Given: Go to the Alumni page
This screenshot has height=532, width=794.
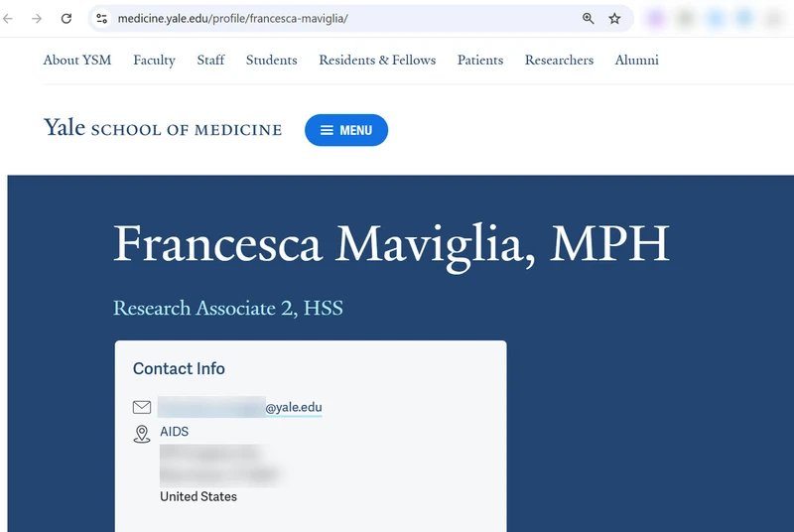Looking at the screenshot, I should [x=636, y=61].
